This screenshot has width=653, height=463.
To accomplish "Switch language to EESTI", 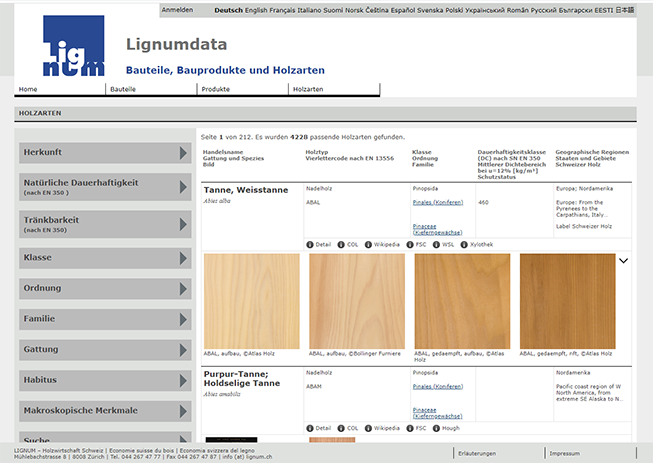I will click(604, 10).
